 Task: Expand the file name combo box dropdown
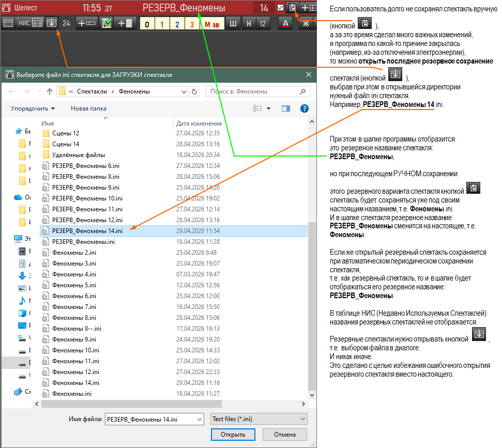click(200, 419)
